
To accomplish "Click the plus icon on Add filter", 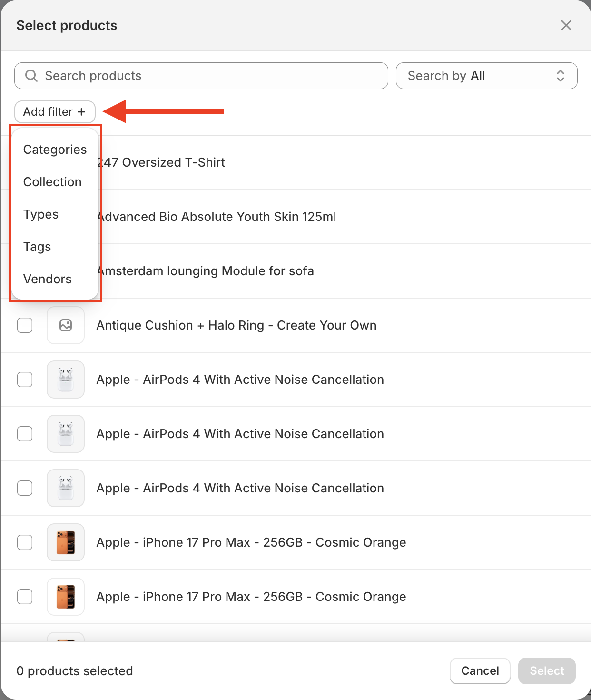I will tap(81, 112).
